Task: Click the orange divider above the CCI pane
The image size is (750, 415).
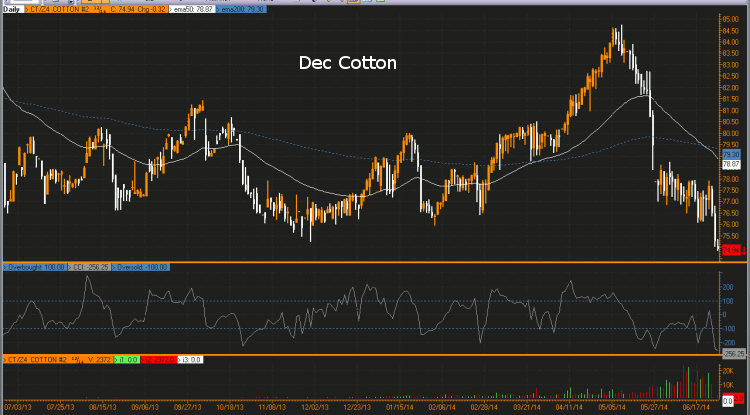Action: coord(360,262)
